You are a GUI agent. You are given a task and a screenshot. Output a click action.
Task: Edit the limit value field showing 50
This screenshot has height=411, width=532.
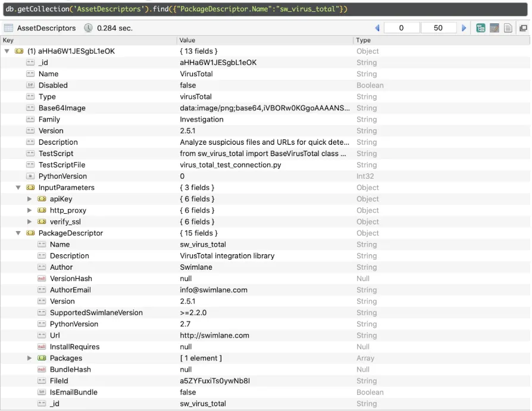[438, 28]
